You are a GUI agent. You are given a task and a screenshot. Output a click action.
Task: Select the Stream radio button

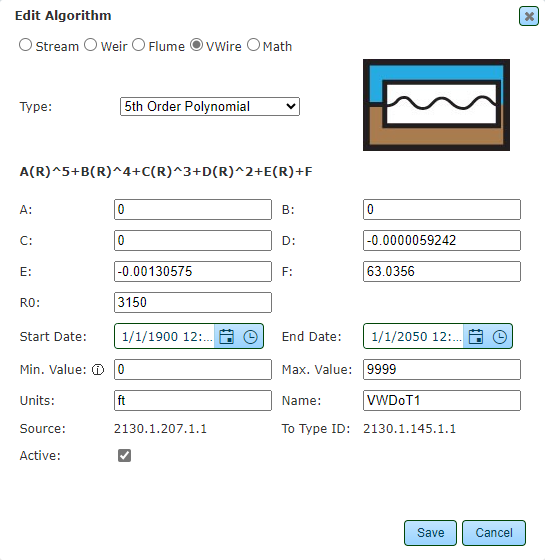pyautogui.click(x=25, y=45)
